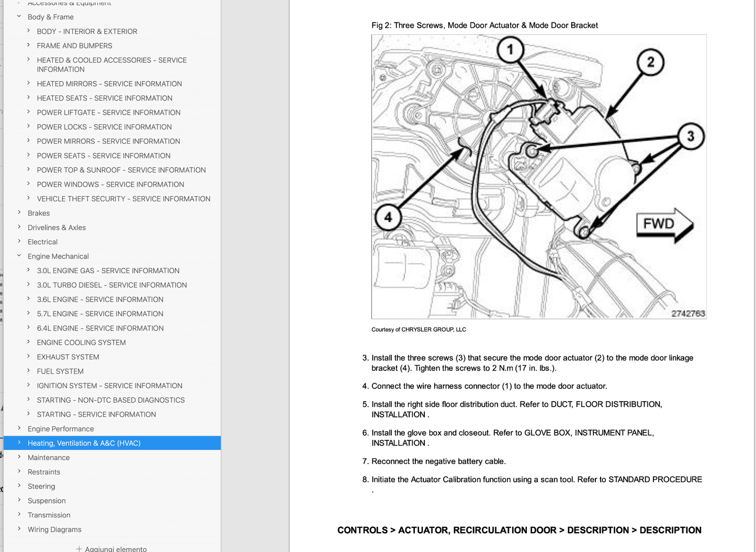Collapse the Body & Frame section
This screenshot has width=756, height=552.
coord(19,17)
